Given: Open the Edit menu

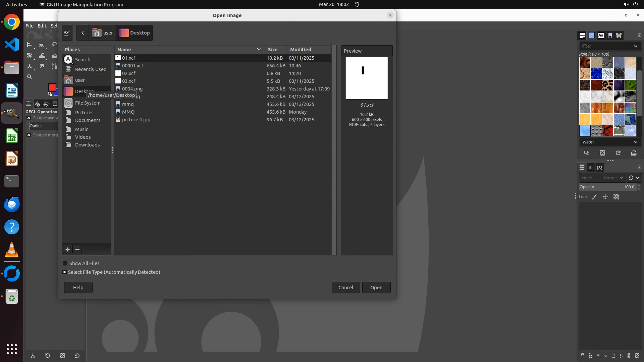Looking at the screenshot, I should [x=42, y=25].
